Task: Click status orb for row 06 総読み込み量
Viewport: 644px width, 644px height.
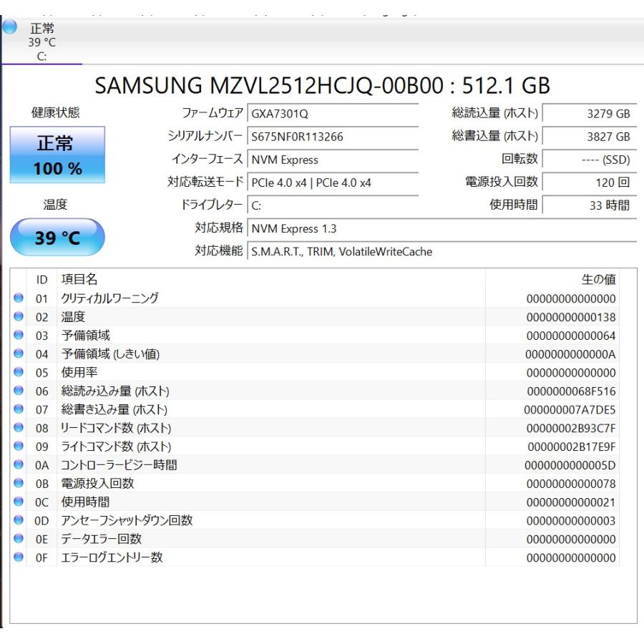Action: pos(19,390)
